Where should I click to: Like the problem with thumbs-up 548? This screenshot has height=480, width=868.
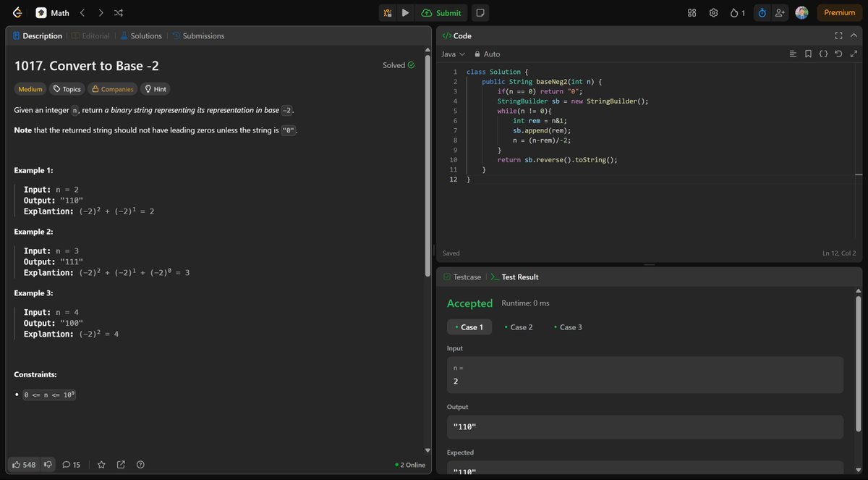tap(24, 464)
